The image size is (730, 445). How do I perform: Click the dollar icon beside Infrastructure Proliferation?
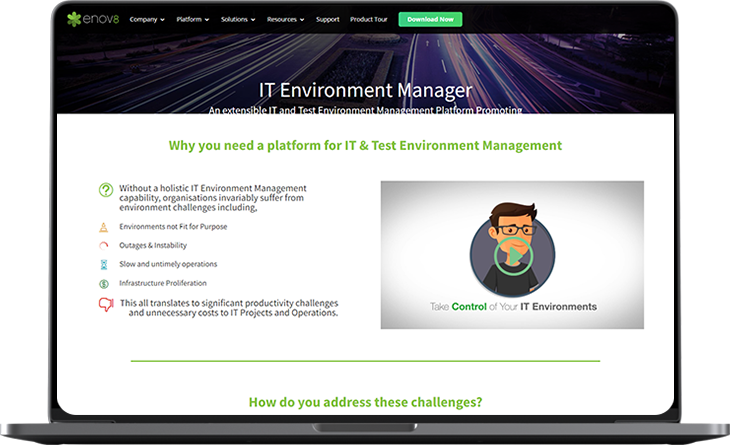pos(104,283)
